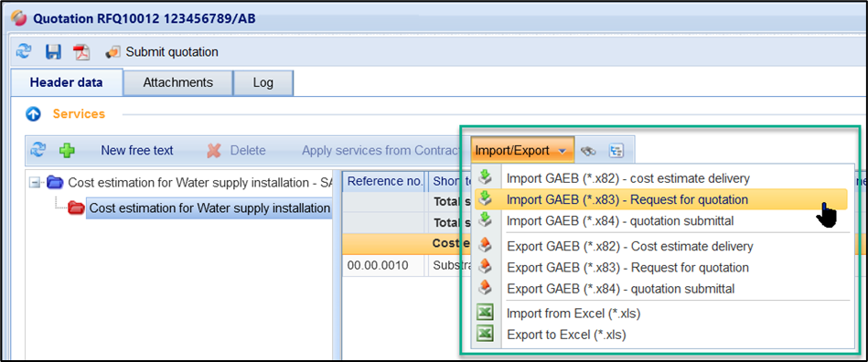Image resolution: width=868 pixels, height=362 pixels.
Task: Click the refresh icon in top toolbar
Action: click(x=24, y=52)
